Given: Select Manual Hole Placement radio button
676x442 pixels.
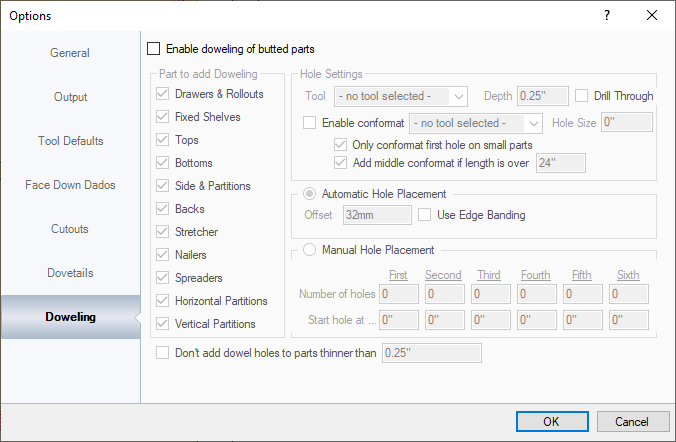Looking at the screenshot, I should coord(310,250).
